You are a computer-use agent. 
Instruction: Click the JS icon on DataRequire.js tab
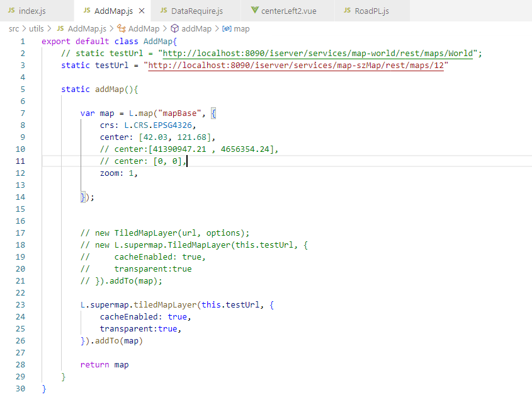tap(164, 11)
